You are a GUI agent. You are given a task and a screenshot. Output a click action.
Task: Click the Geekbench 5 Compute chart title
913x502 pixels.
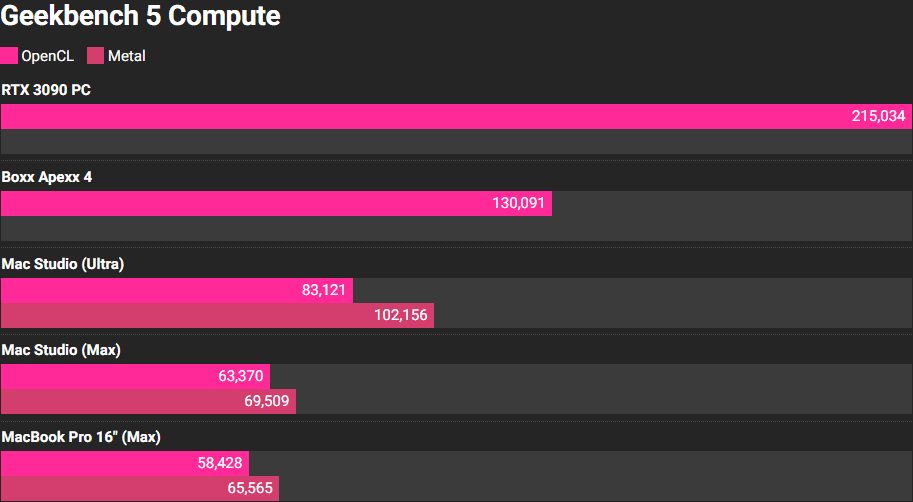(x=141, y=17)
